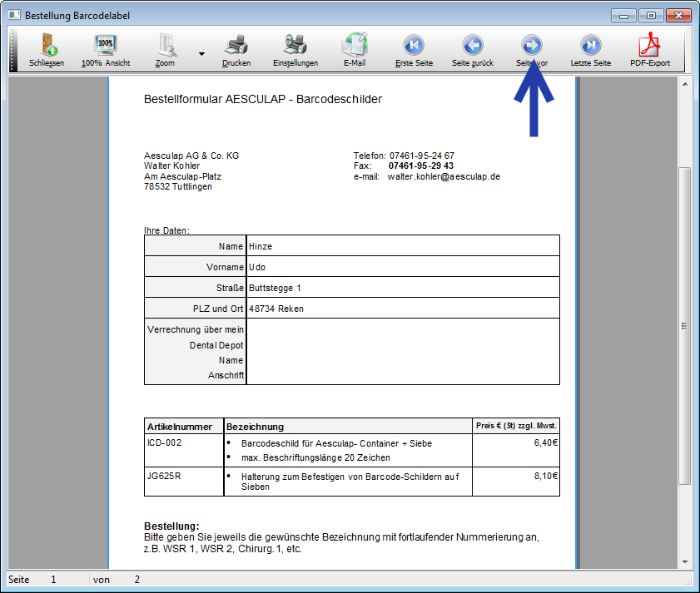Click article number JG625R
Screen dimensions: 700x593
pos(164,476)
